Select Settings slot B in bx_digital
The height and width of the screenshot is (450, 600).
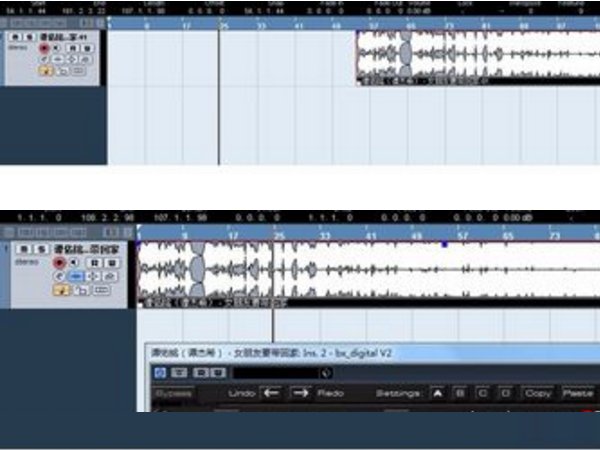tap(460, 393)
